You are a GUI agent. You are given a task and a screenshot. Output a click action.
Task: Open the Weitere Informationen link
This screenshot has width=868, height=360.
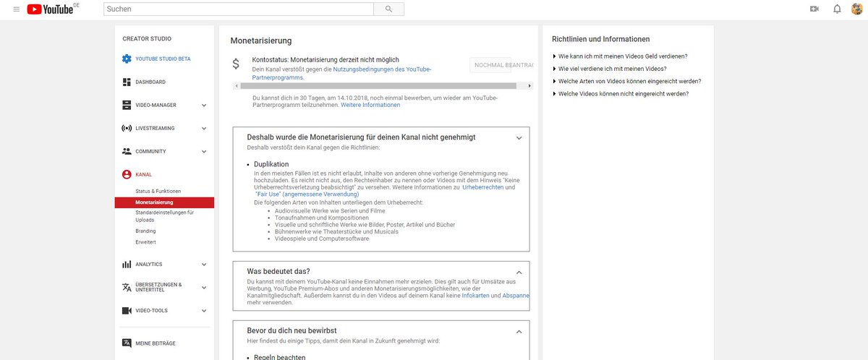tap(370, 105)
